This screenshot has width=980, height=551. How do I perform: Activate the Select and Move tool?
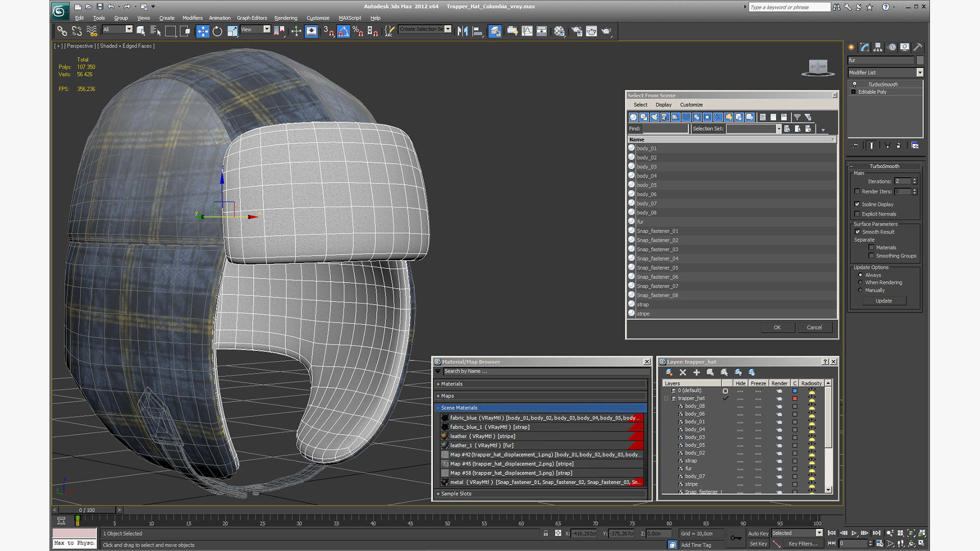coord(203,31)
